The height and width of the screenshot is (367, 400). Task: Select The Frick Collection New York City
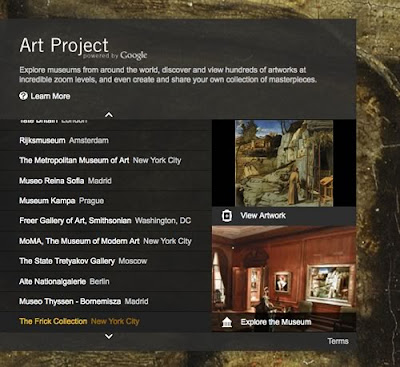[x=105, y=321]
